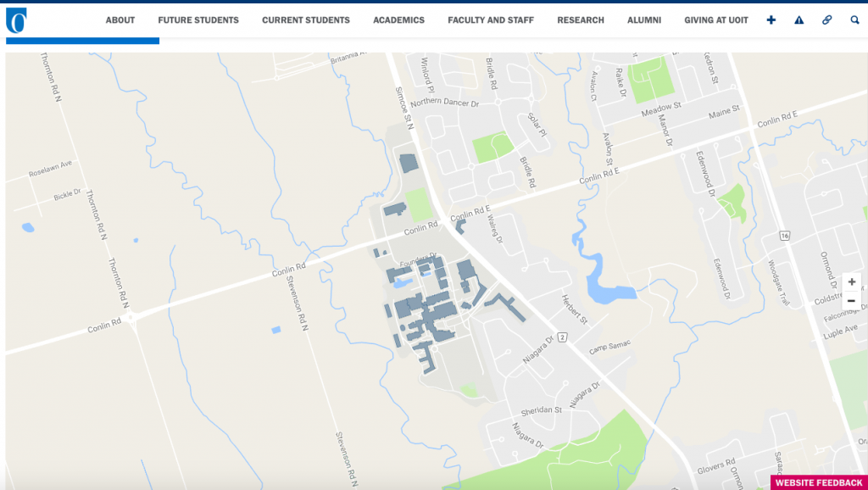Select Current Students in navigation
868x490 pixels.
click(305, 20)
